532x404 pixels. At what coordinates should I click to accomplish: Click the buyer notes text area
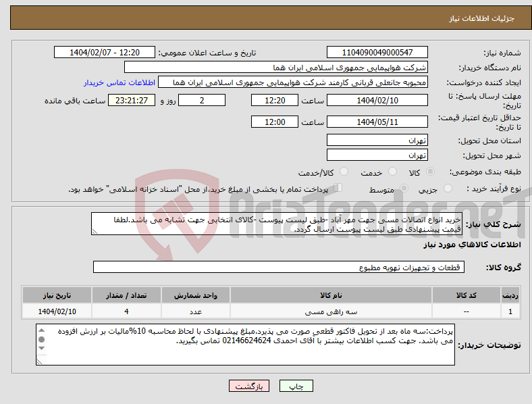click(x=245, y=345)
